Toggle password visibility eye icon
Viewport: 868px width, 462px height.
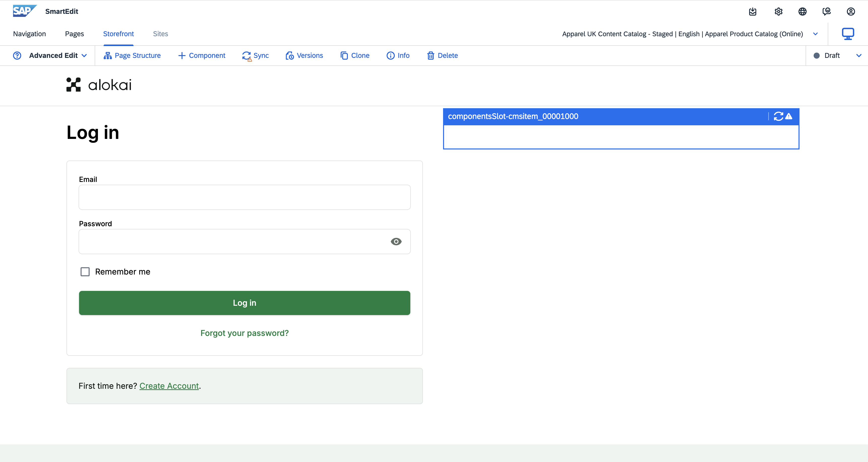(x=396, y=241)
